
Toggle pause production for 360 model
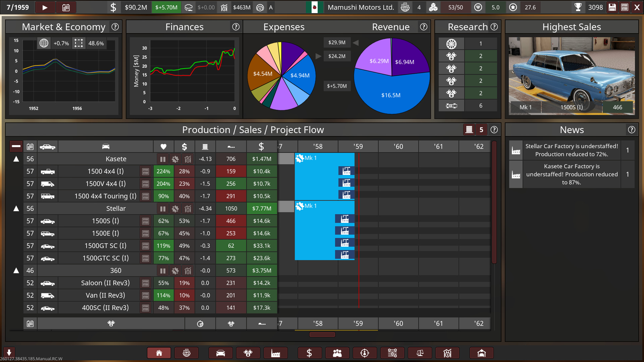(x=163, y=270)
